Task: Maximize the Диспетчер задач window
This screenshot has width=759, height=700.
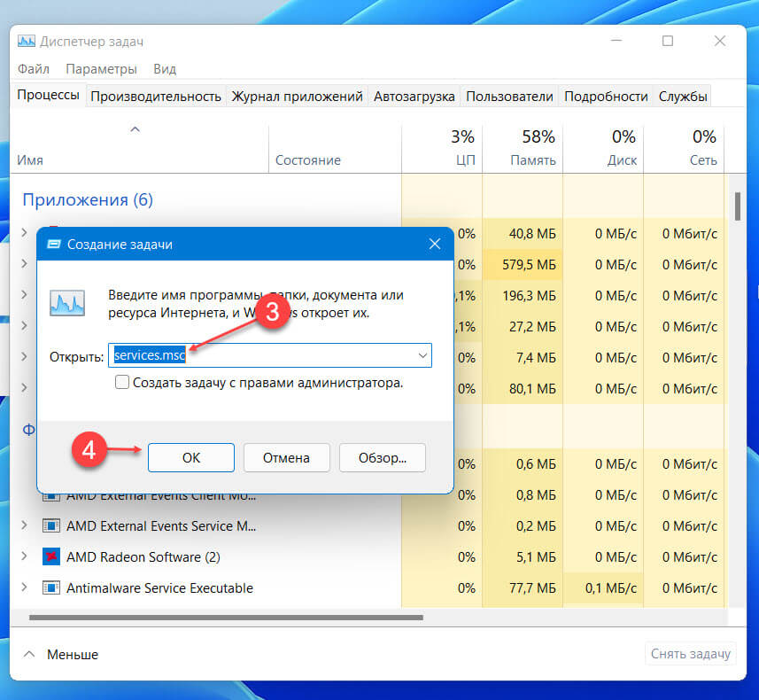Action: (x=668, y=41)
